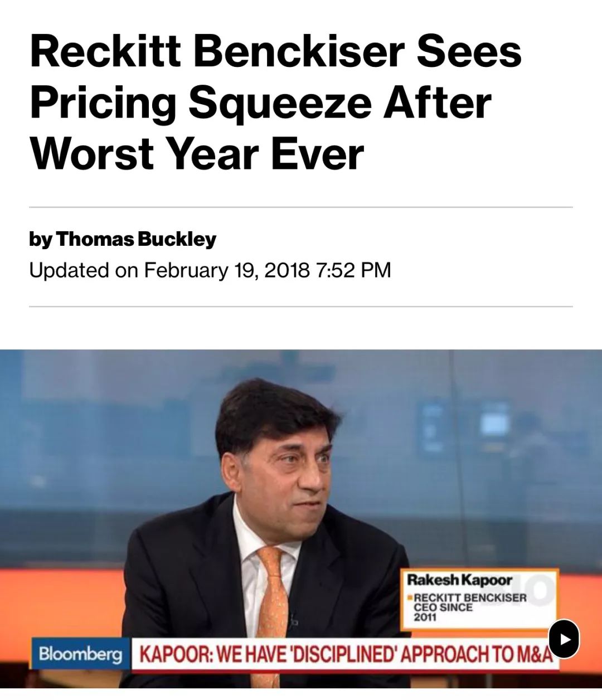The width and height of the screenshot is (602, 700).
Task: Click the Bloomberg logo in video banner
Action: [x=80, y=654]
